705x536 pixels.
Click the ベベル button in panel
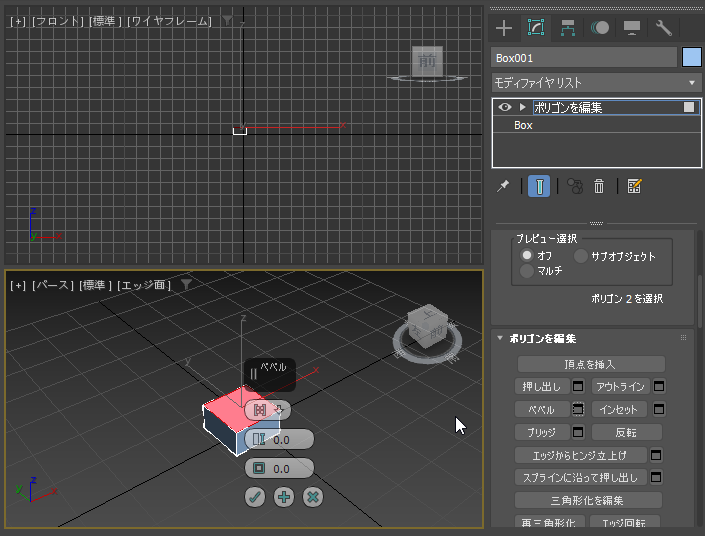(542, 410)
